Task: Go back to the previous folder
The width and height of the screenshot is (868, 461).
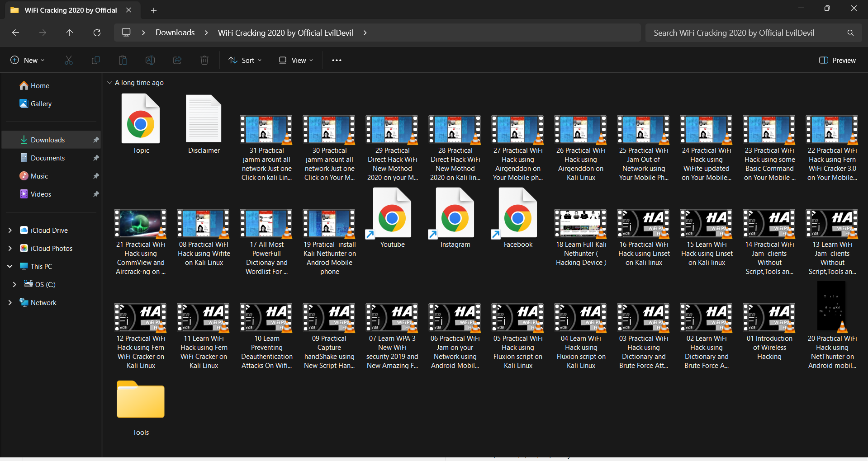Action: pos(15,33)
